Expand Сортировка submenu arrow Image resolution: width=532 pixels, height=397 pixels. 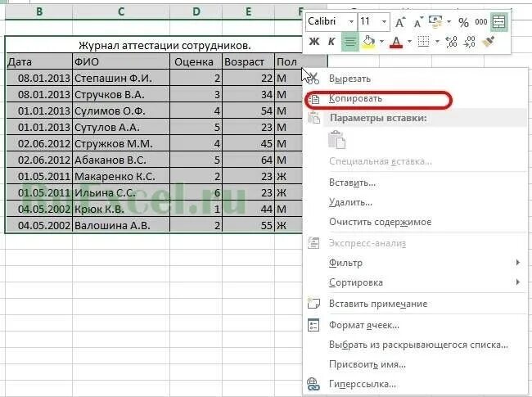tap(518, 282)
